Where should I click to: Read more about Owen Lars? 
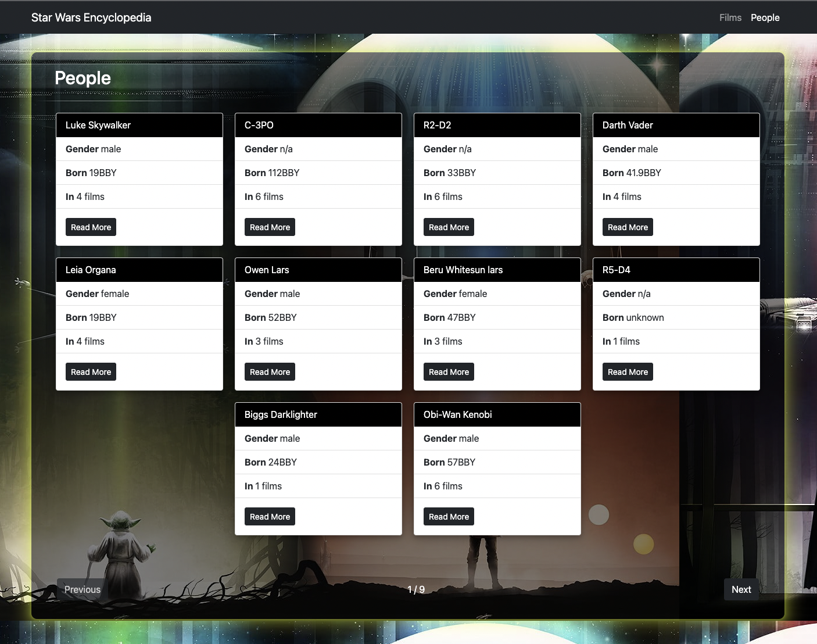coord(270,372)
